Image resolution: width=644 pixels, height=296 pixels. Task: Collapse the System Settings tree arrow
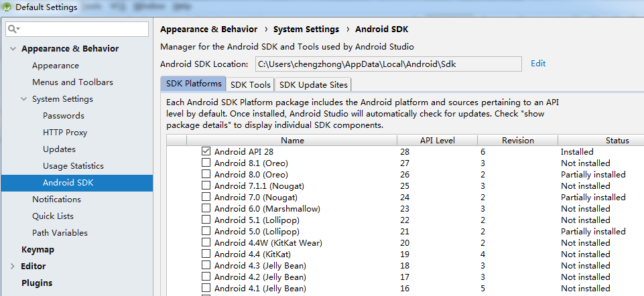[x=24, y=99]
